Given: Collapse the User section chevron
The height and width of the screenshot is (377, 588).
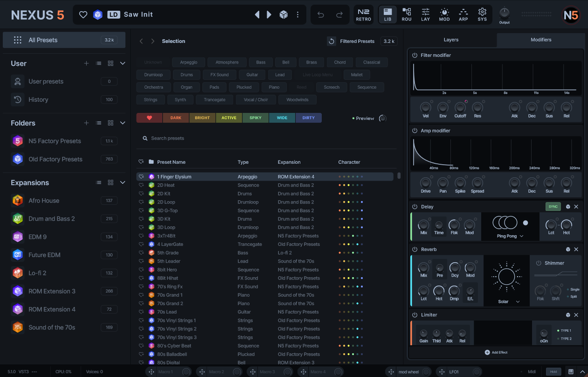Looking at the screenshot, I should pyautogui.click(x=123, y=63).
